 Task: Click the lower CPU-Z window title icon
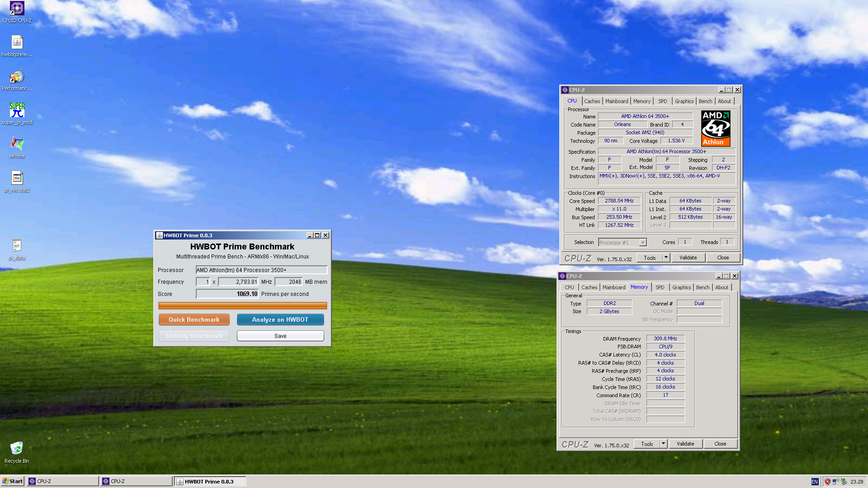pyautogui.click(x=562, y=276)
